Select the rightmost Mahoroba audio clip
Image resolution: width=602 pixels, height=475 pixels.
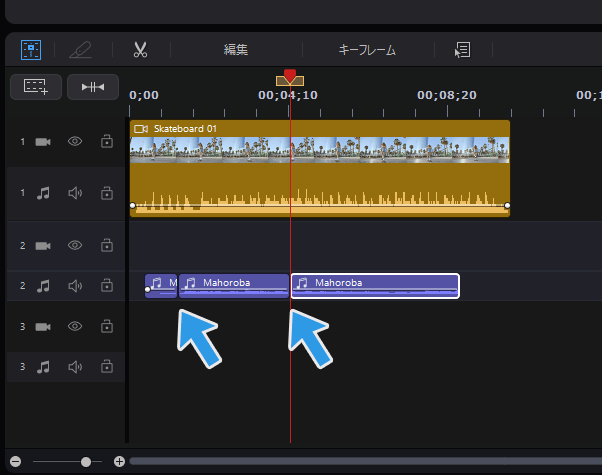[x=375, y=286]
